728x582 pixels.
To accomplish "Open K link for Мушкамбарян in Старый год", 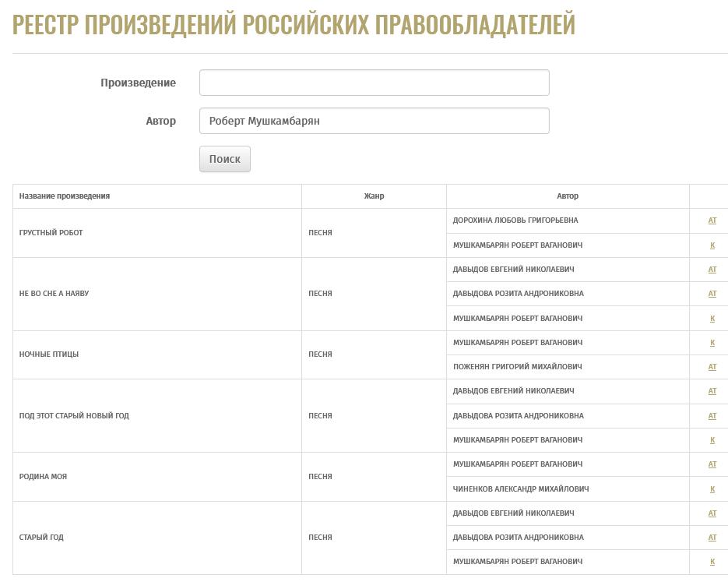I will click(712, 562).
